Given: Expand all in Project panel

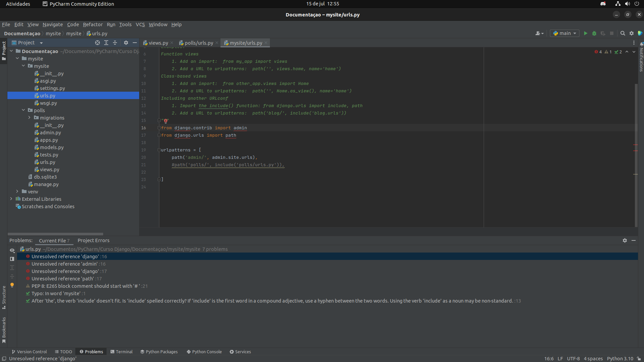Looking at the screenshot, I should tap(106, 43).
